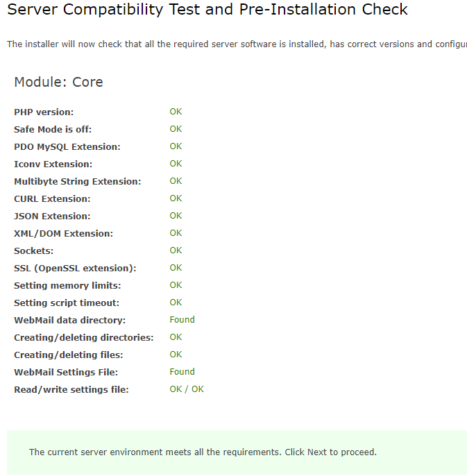Click the Iconv Extension label
467x476 pixels.
pos(53,164)
